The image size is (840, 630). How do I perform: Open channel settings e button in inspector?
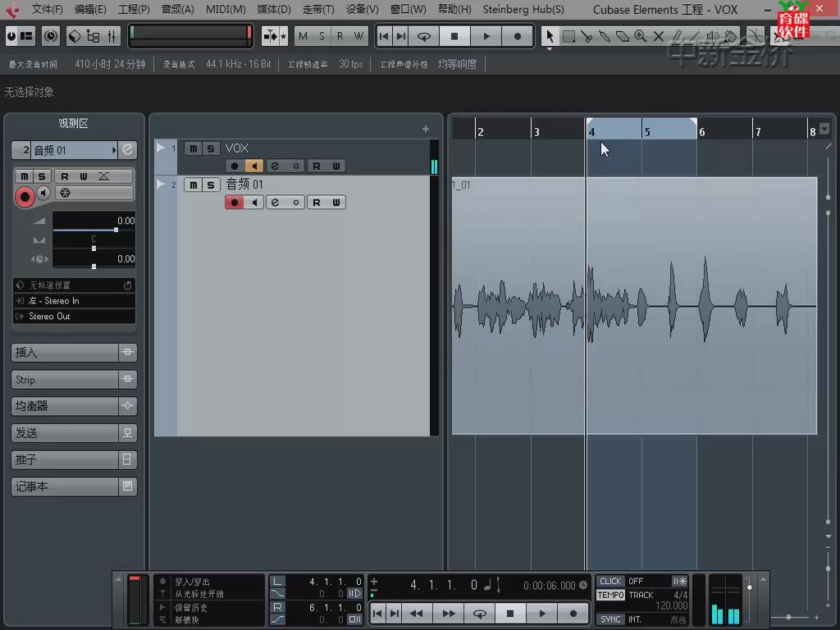click(127, 150)
